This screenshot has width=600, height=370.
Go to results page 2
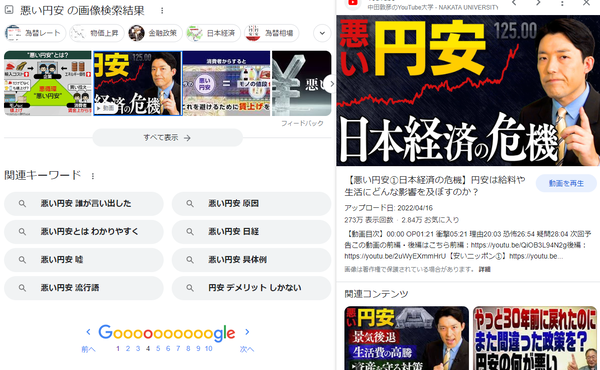point(128,349)
